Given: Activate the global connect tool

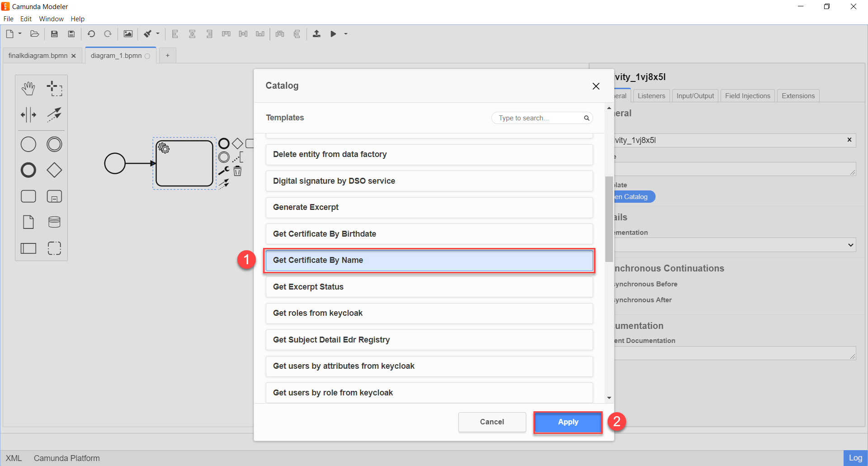Looking at the screenshot, I should pyautogui.click(x=54, y=114).
